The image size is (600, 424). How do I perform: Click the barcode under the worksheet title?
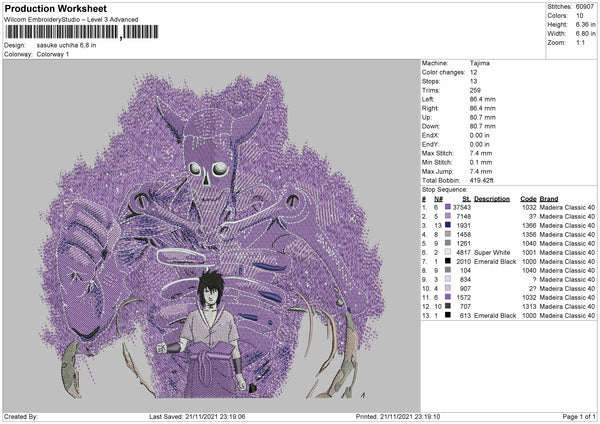82,32
